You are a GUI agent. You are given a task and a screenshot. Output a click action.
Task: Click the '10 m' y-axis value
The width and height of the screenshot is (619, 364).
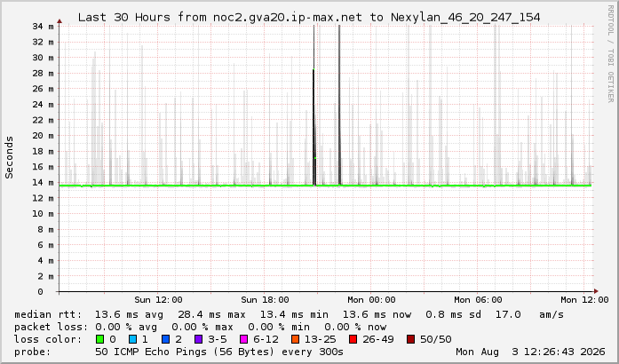point(43,214)
